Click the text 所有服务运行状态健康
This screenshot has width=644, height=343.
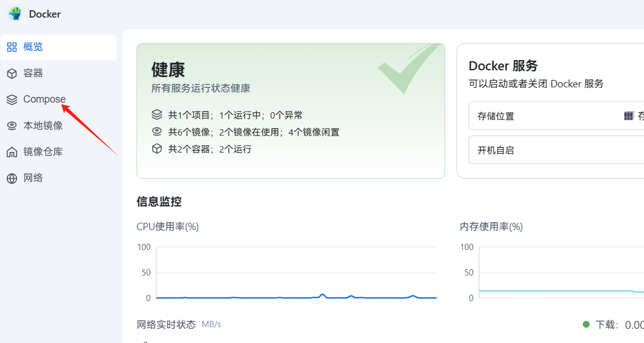(x=201, y=88)
